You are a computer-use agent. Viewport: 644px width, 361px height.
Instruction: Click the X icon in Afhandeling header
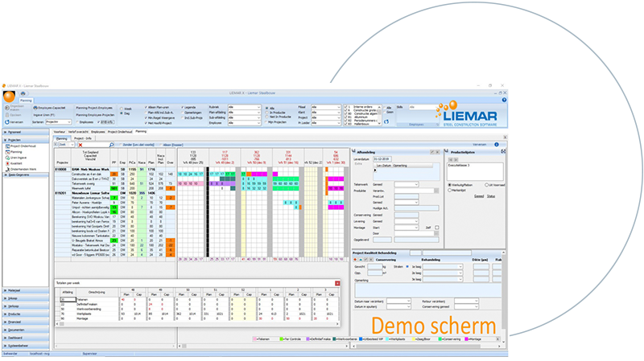click(437, 152)
